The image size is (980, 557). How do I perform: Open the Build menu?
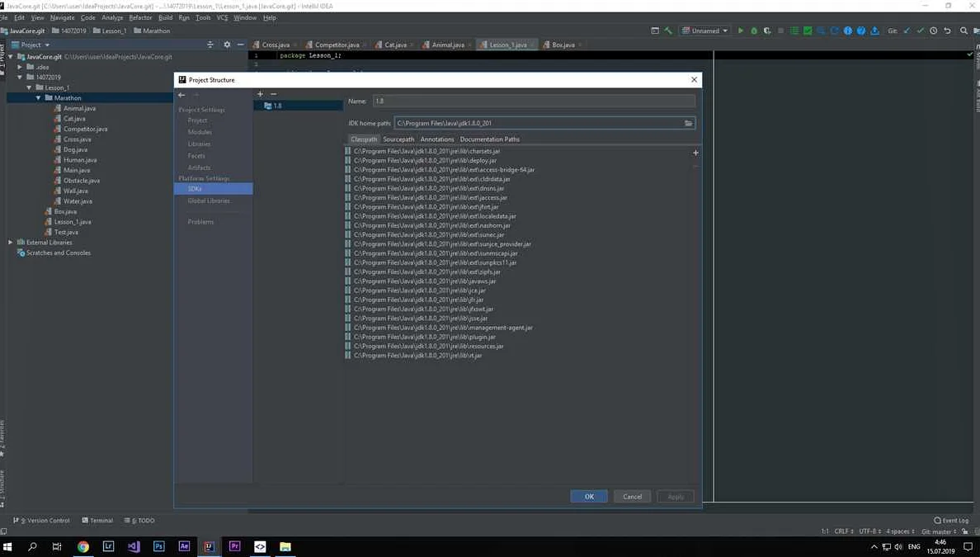click(165, 17)
